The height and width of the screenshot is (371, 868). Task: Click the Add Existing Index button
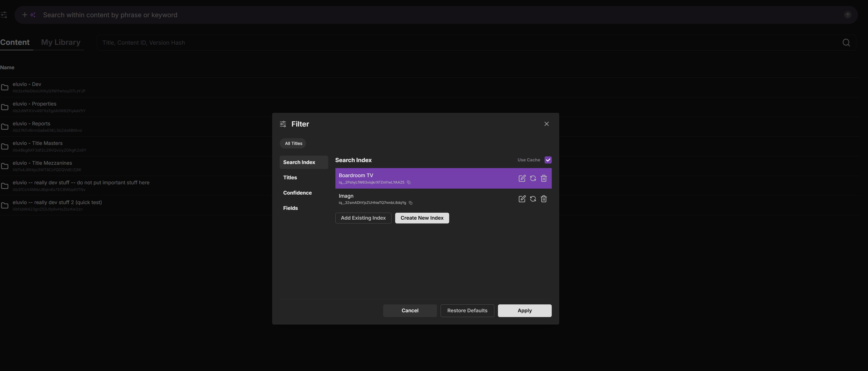click(363, 218)
